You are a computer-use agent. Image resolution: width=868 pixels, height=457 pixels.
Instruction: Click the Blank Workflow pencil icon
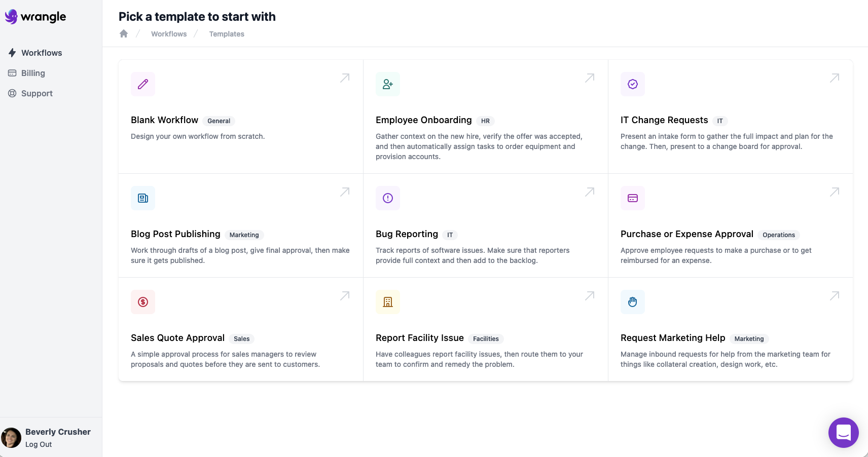tap(143, 84)
